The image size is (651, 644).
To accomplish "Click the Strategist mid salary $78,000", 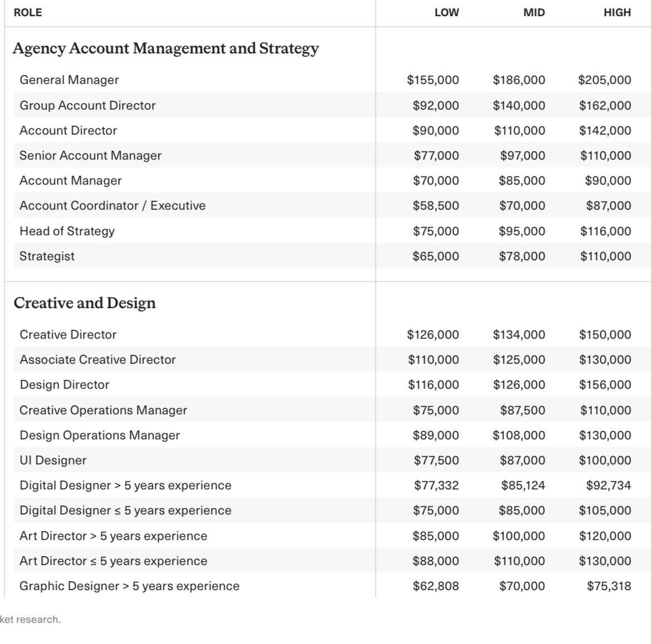I will pyautogui.click(x=522, y=256).
